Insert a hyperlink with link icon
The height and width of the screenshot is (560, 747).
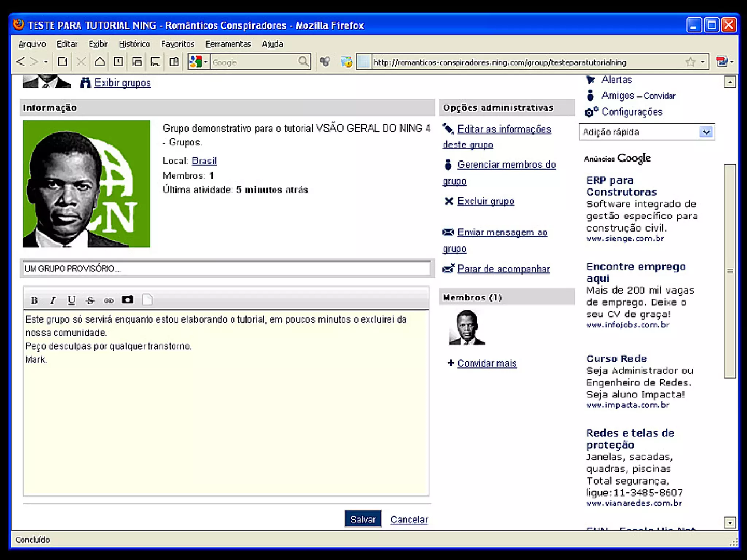pos(109,300)
